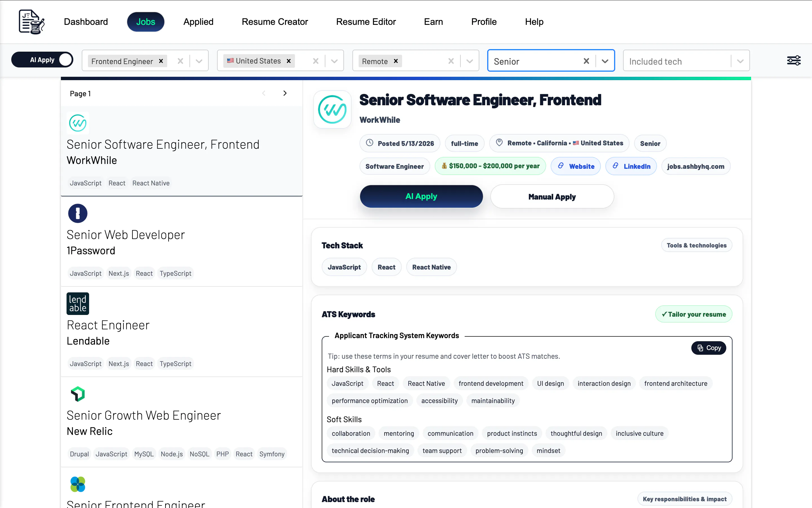Click the accessibility keyword chip
Viewport: 812px width, 508px height.
tap(439, 400)
